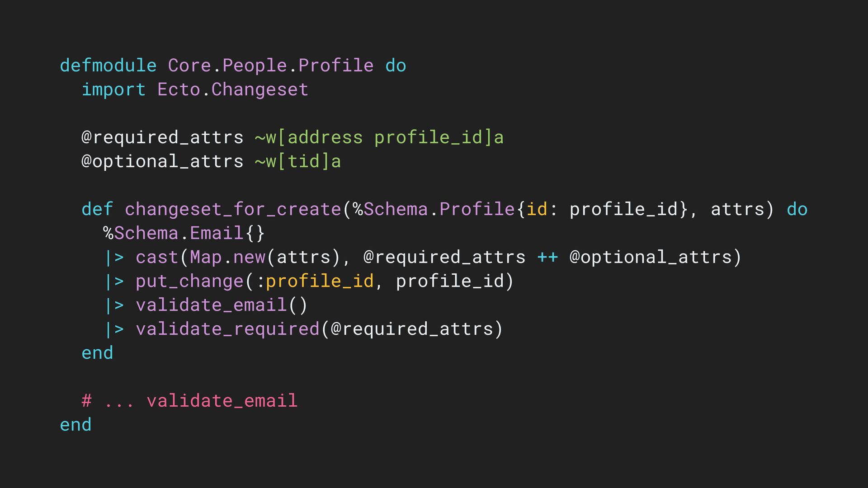Click the @required_attrs attribute definition
The width and height of the screenshot is (868, 488).
coord(162,138)
